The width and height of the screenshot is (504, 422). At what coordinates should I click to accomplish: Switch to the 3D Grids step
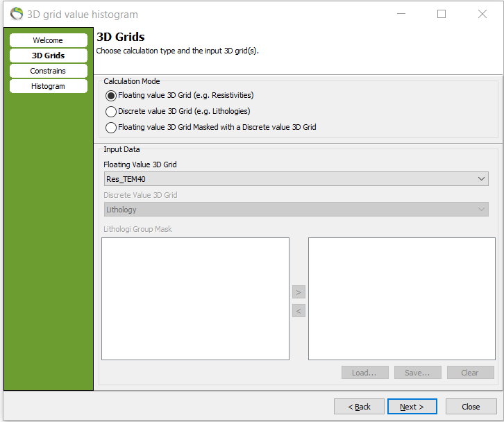pyautogui.click(x=48, y=56)
